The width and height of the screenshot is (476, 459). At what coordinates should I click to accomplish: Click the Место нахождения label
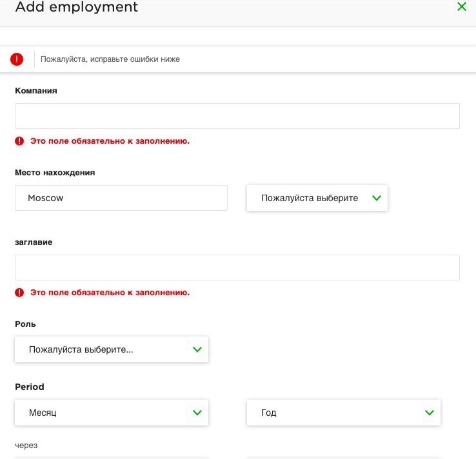pos(55,173)
